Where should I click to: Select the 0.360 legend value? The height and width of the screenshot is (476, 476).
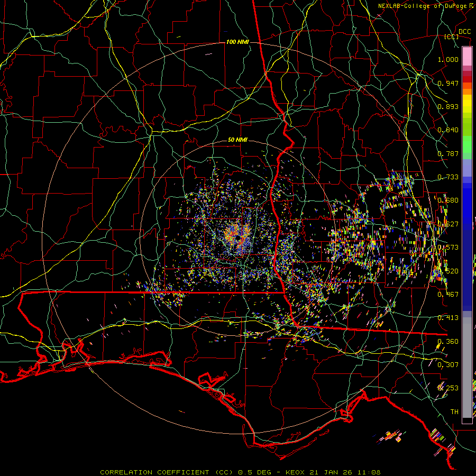click(x=448, y=342)
